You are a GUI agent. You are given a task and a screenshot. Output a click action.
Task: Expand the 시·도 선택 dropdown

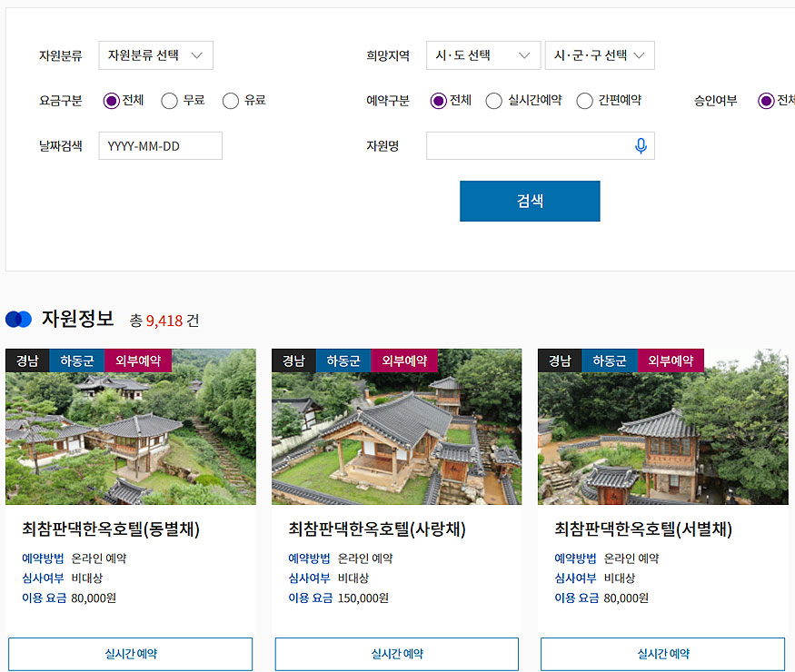(482, 55)
